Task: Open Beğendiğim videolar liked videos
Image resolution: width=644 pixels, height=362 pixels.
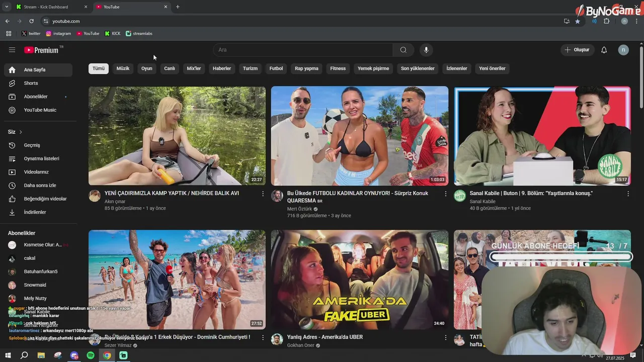Action: click(x=38, y=199)
